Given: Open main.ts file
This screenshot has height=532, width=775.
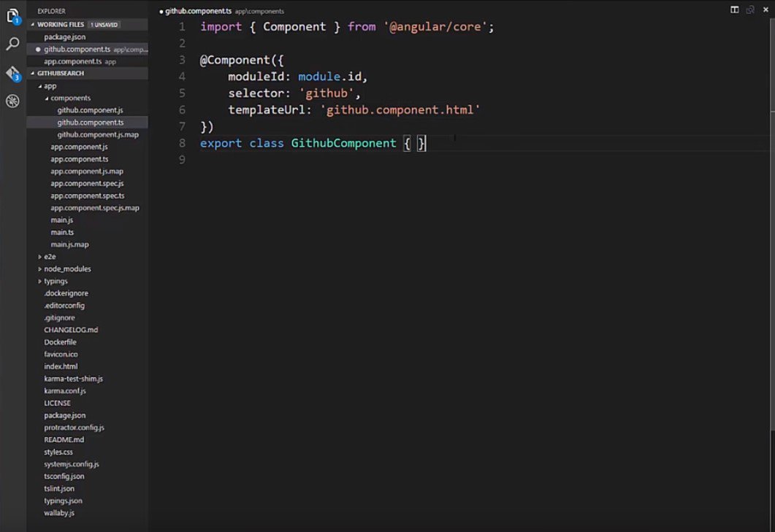Looking at the screenshot, I should pyautogui.click(x=62, y=232).
